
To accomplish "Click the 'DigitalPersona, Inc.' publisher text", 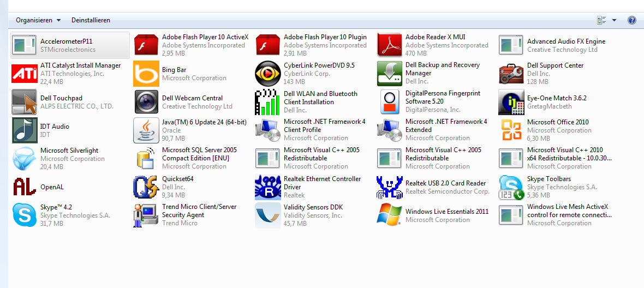I will (433, 110).
